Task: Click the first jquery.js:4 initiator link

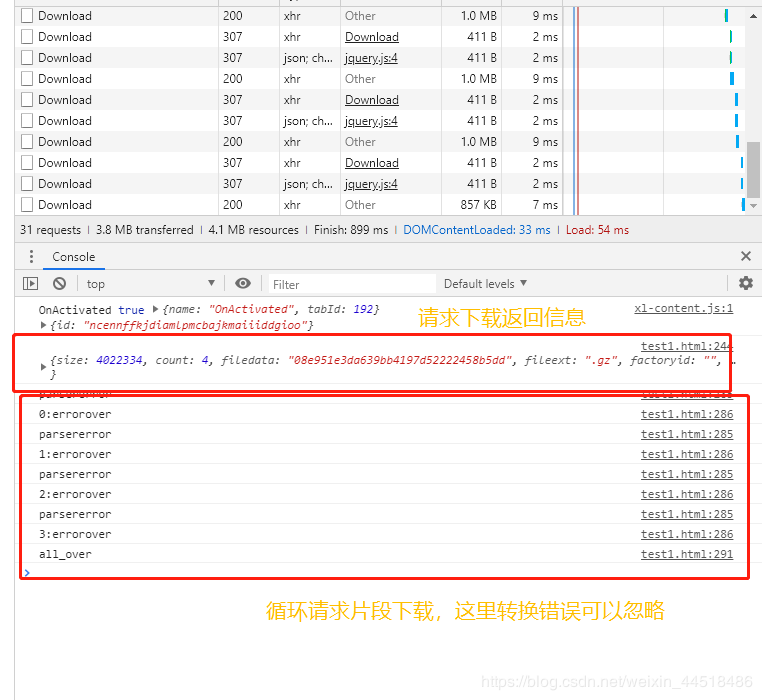Action: click(x=371, y=58)
